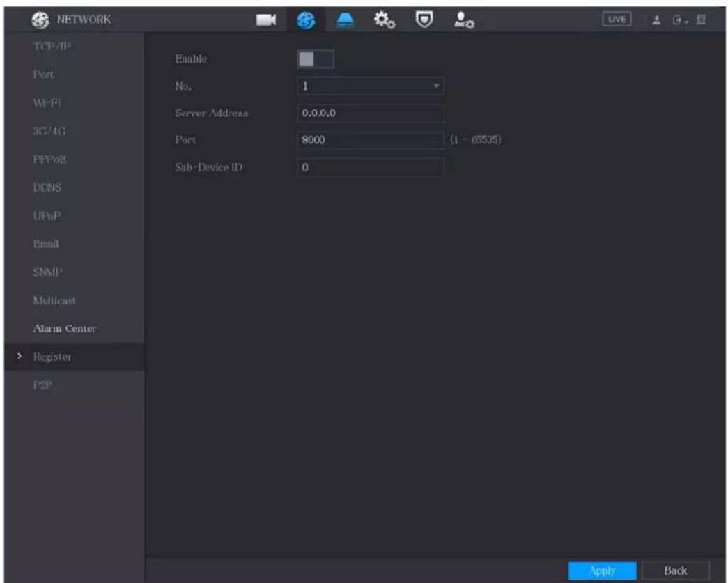Open the No. dropdown

click(371, 86)
